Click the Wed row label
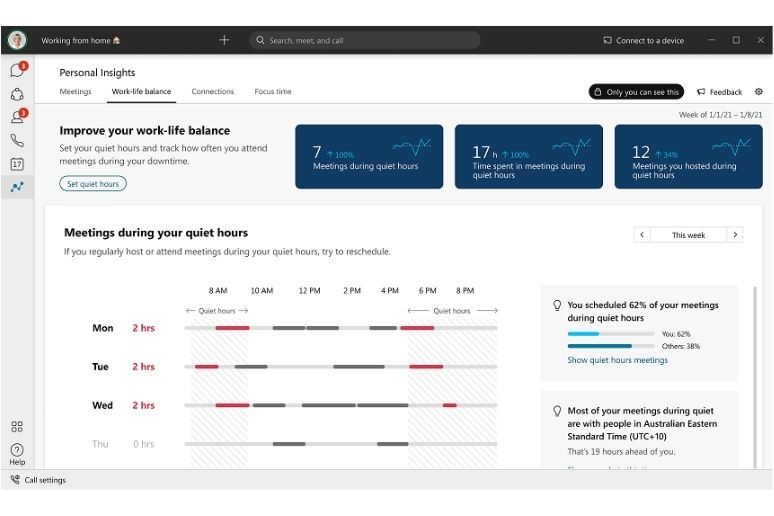Screen dimensions: 774x516 click(x=103, y=405)
